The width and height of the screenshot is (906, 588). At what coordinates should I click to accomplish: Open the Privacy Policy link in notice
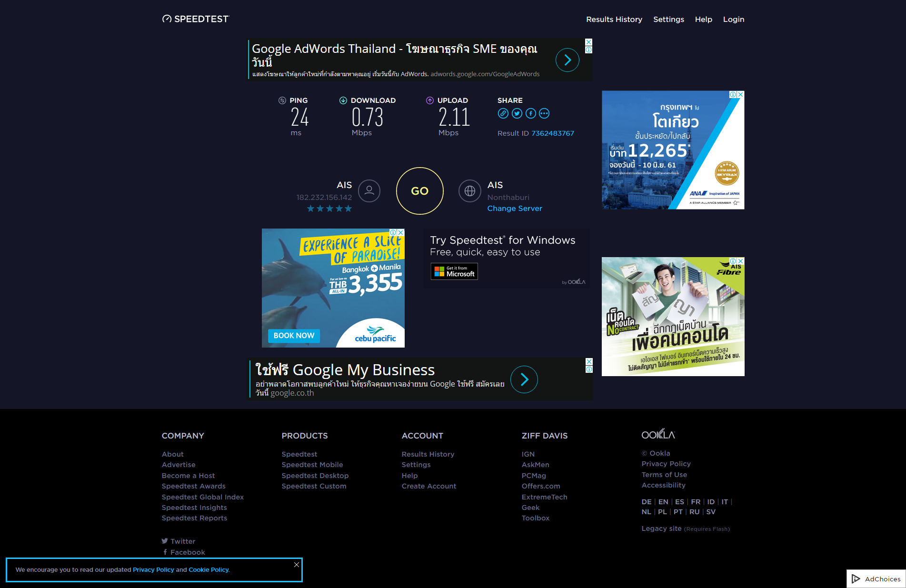click(x=153, y=570)
